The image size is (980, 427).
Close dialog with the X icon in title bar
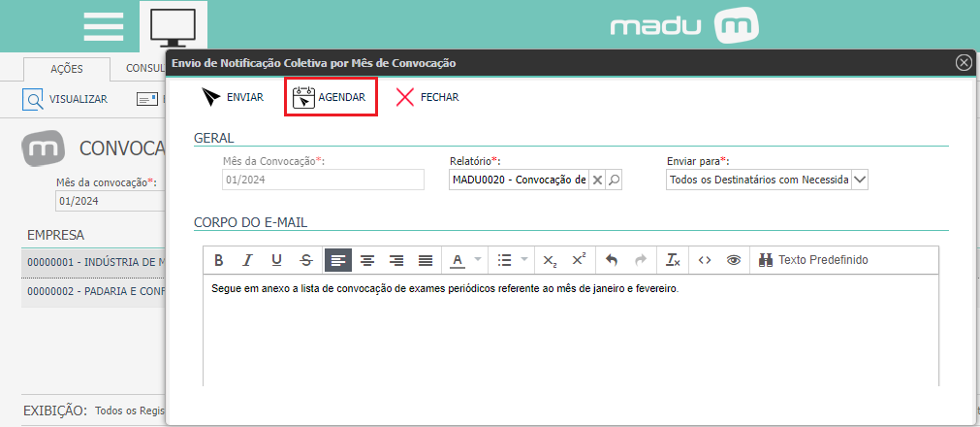point(964,63)
